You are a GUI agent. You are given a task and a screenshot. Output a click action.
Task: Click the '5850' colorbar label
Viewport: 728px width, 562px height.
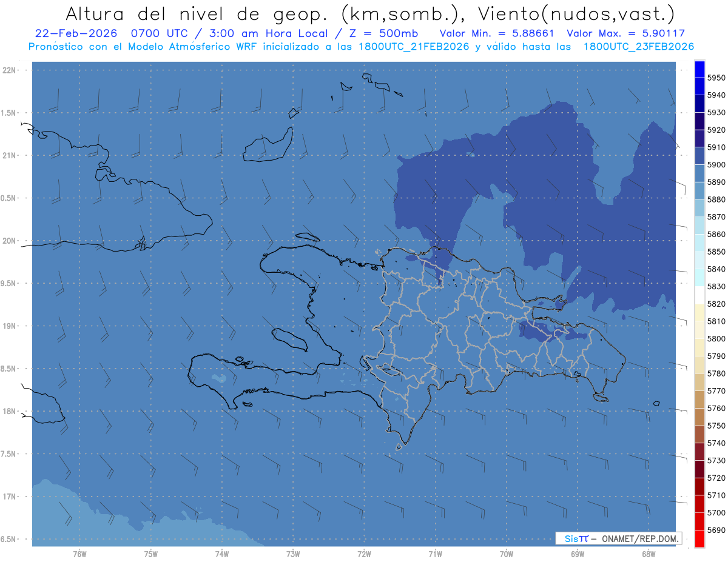(x=716, y=252)
